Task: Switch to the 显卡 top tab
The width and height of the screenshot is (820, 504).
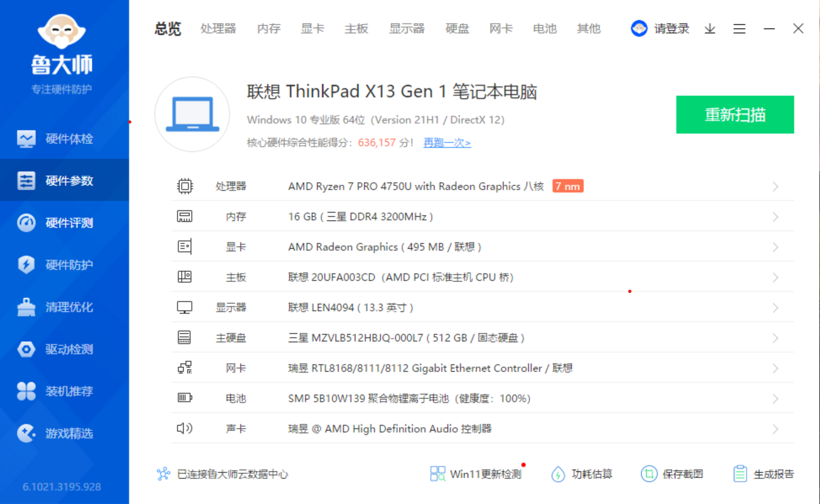Action: (313, 29)
